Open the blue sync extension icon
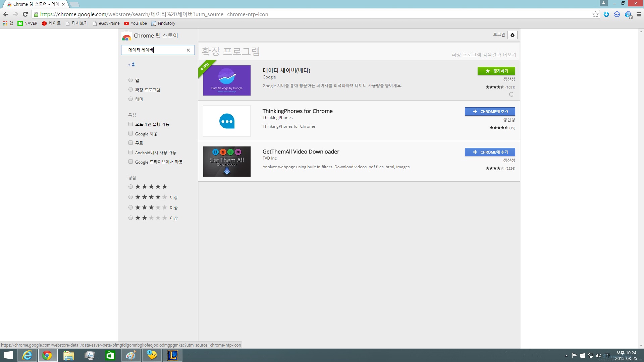The height and width of the screenshot is (362, 644). pyautogui.click(x=617, y=14)
